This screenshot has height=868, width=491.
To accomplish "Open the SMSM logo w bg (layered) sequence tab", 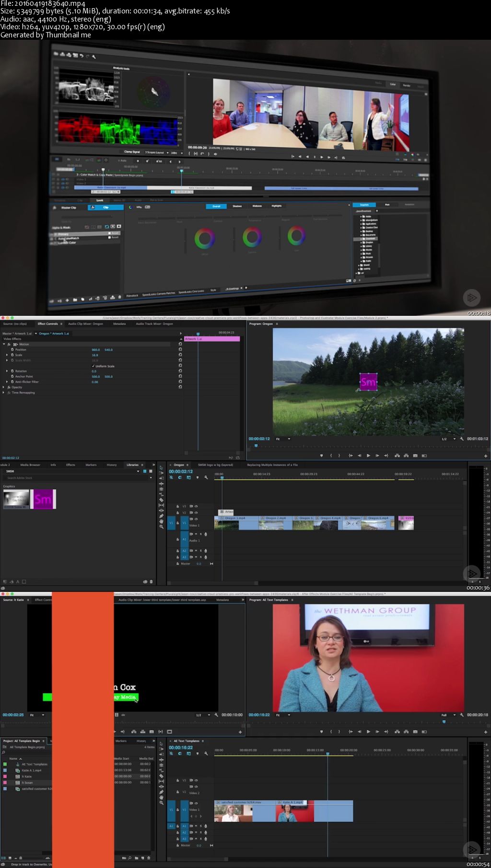I will coord(215,464).
